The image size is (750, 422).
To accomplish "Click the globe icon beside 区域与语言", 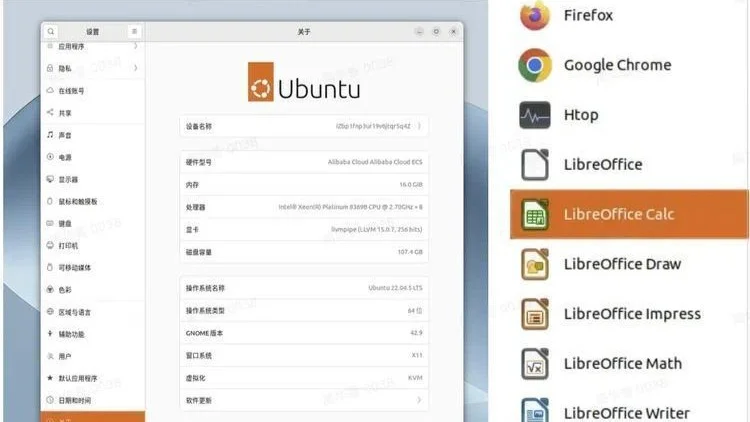I will click(x=50, y=311).
